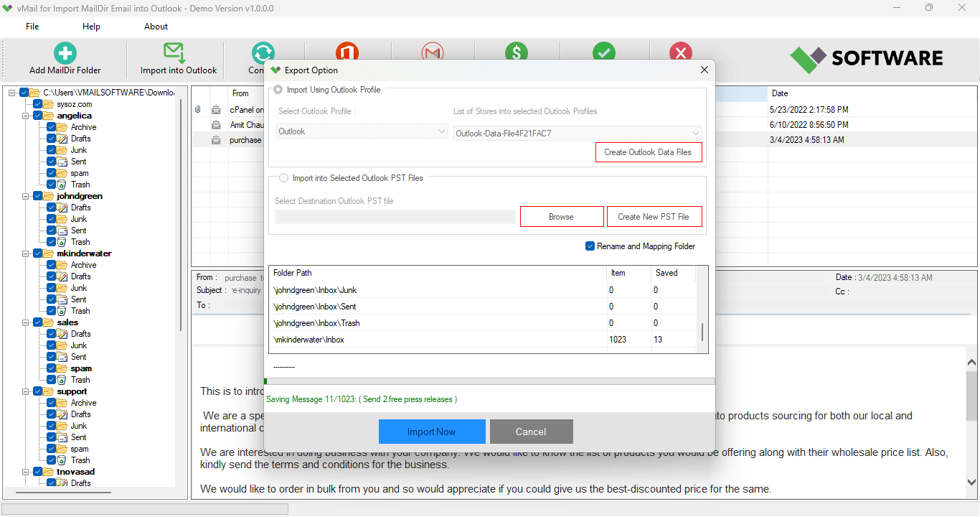The image size is (980, 517).
Task: Click the envelope icon in the Amit Chau row
Action: (x=216, y=125)
